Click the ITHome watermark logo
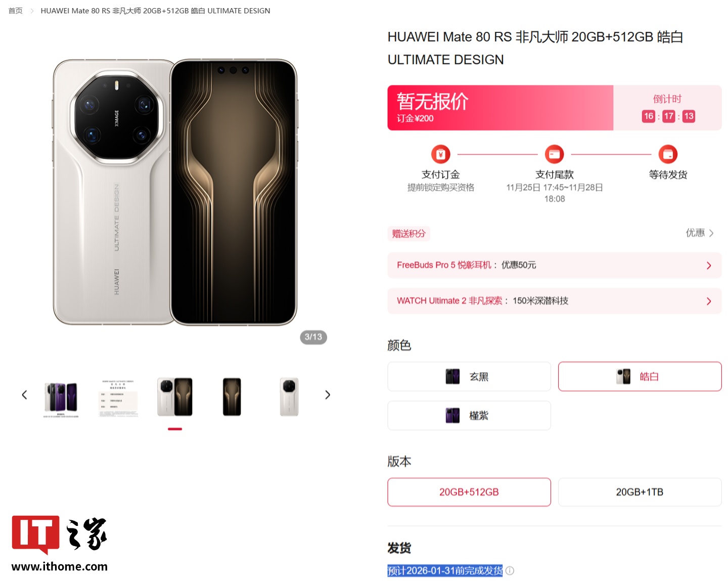Screen dimensions: 728x581 (x=60, y=544)
